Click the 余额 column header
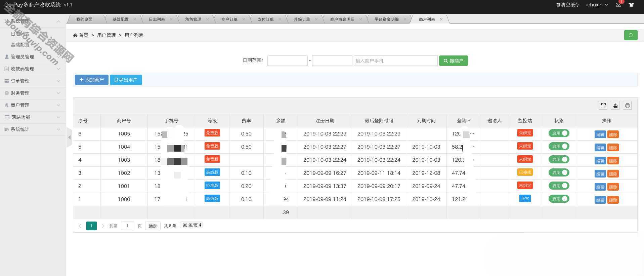644x276 pixels. (281, 121)
